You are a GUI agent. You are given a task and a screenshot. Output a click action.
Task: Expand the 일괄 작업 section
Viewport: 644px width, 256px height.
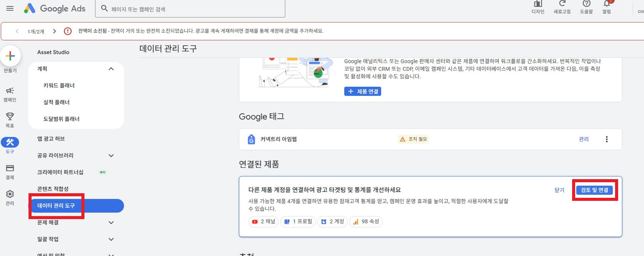111,239
